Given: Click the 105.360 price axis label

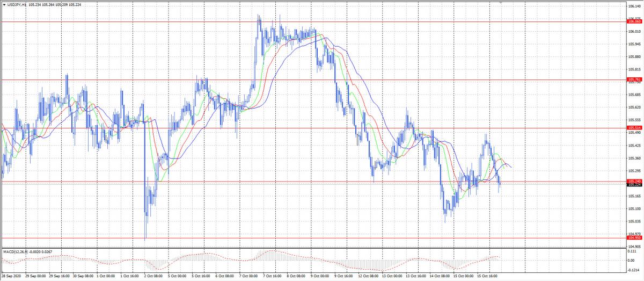Looking at the screenshot, I should [x=634, y=158].
